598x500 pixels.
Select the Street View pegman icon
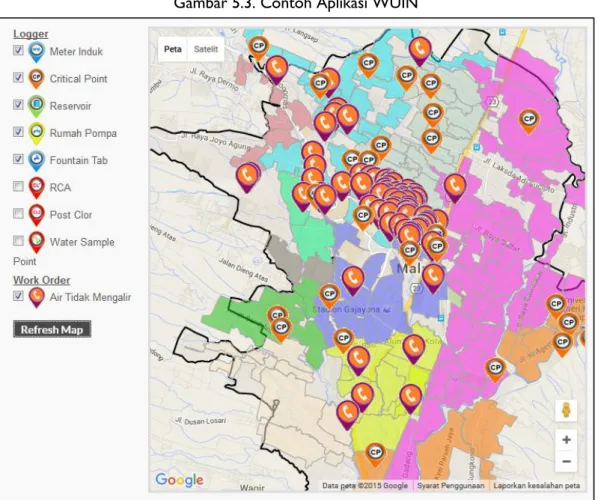[x=566, y=411]
